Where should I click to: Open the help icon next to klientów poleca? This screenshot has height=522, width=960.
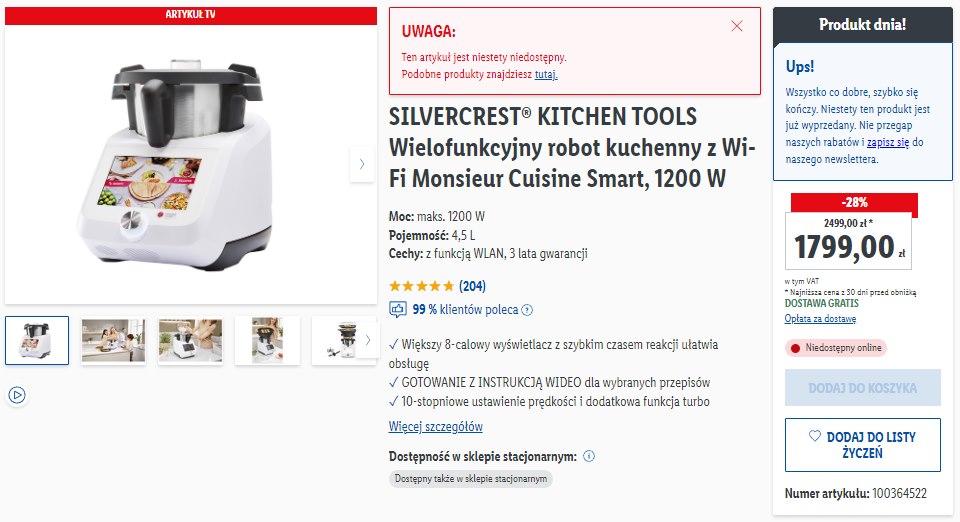(x=527, y=310)
